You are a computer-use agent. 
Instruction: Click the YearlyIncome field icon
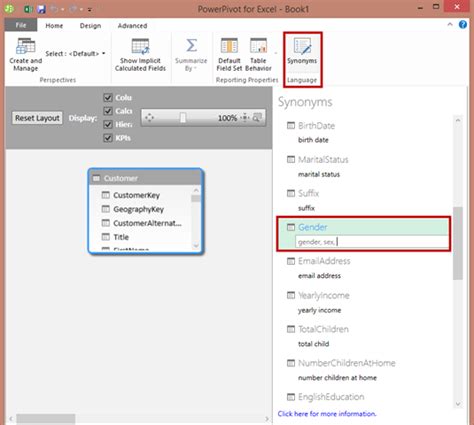tap(291, 295)
